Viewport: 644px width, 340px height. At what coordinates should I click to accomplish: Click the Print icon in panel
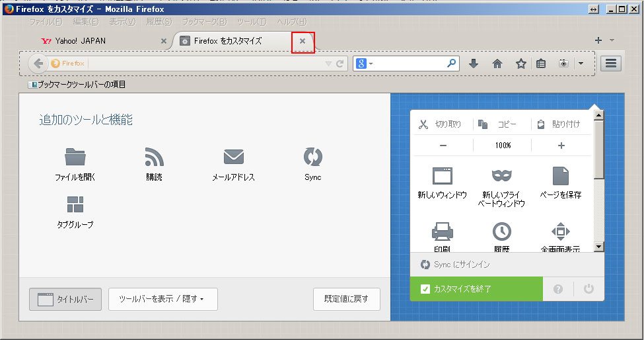coord(443,232)
